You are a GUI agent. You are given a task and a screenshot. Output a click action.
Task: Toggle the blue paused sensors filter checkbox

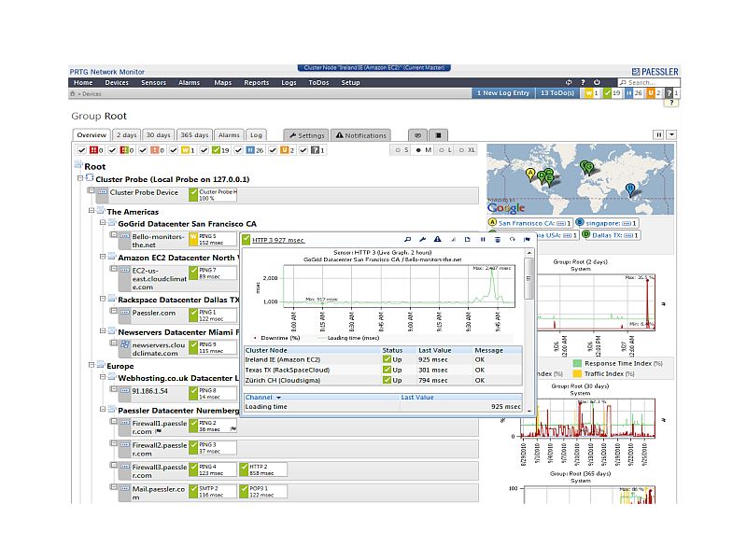point(239,150)
